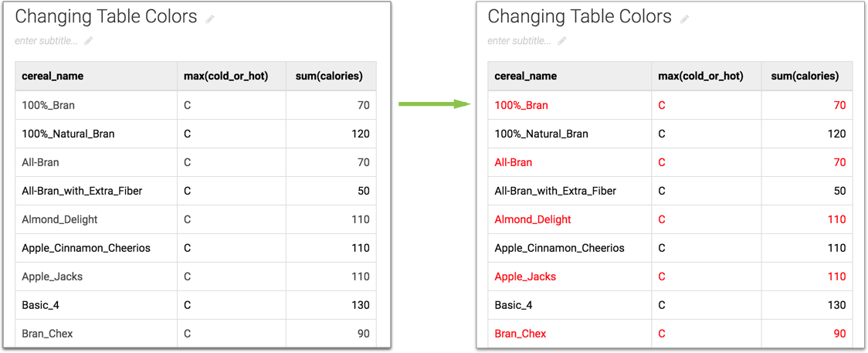The height and width of the screenshot is (353, 868).
Task: Sort by cereal_name header in right table
Action: [x=525, y=76]
